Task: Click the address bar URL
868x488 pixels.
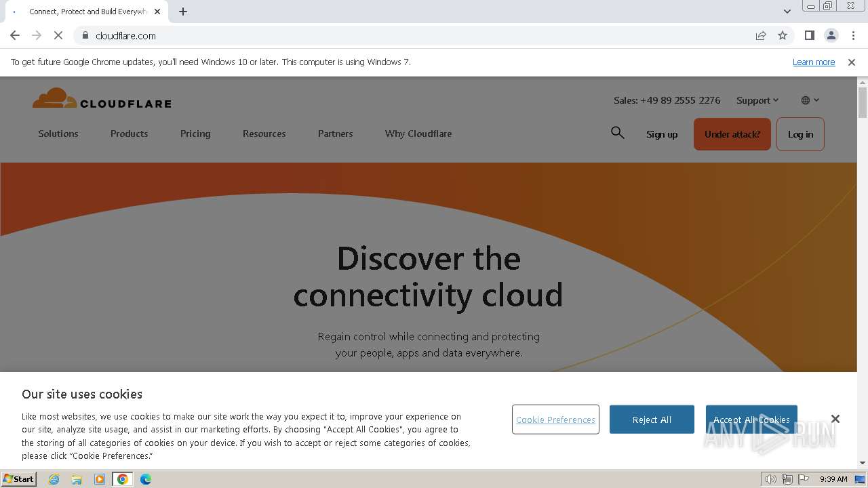Action: (x=125, y=35)
